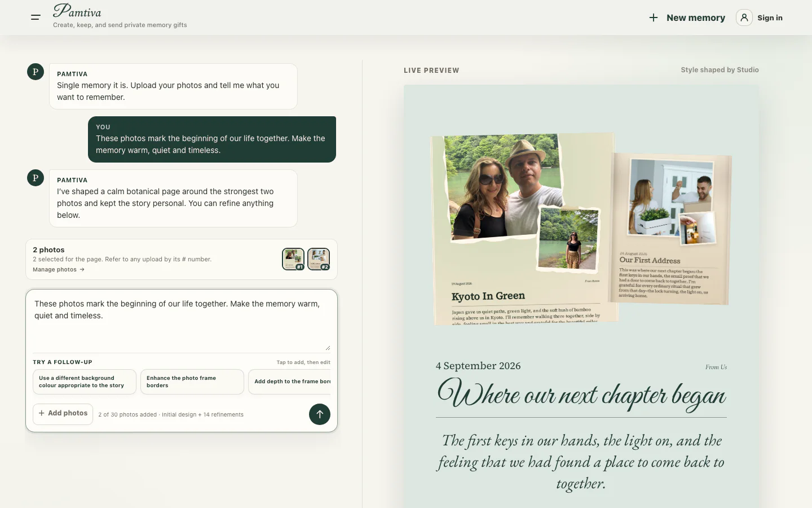Image resolution: width=812 pixels, height=508 pixels.
Task: Send the message with arrow button
Action: (320, 414)
